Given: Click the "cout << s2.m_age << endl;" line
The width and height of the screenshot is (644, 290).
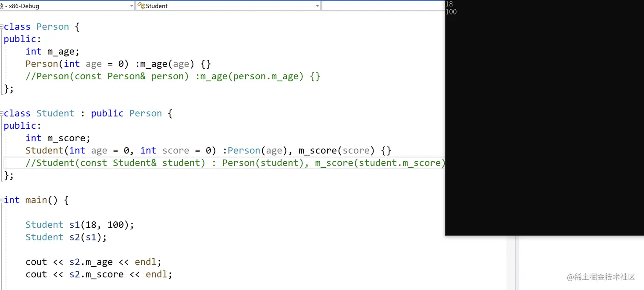Looking at the screenshot, I should pos(93,262).
